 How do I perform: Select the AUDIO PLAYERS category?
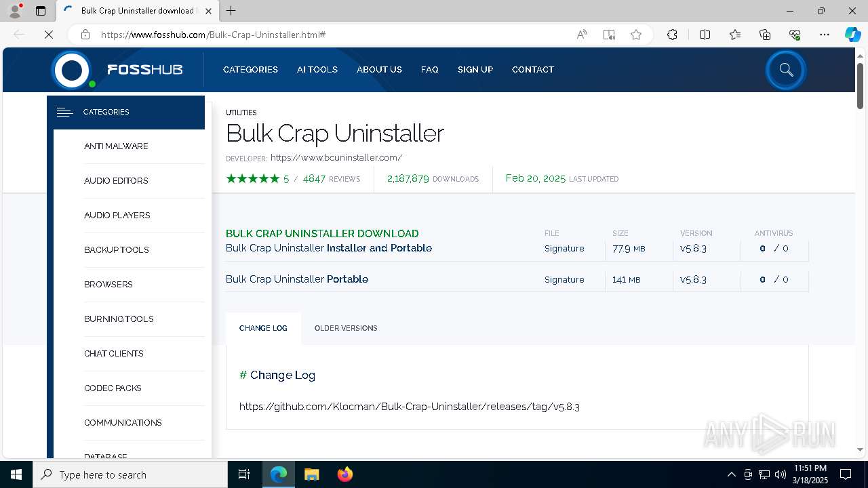(x=117, y=216)
